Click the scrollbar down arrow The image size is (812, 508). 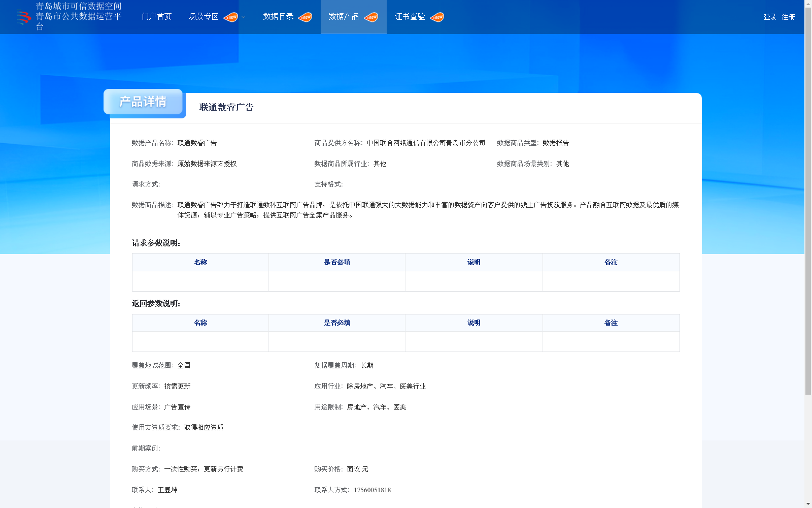[x=808, y=504]
